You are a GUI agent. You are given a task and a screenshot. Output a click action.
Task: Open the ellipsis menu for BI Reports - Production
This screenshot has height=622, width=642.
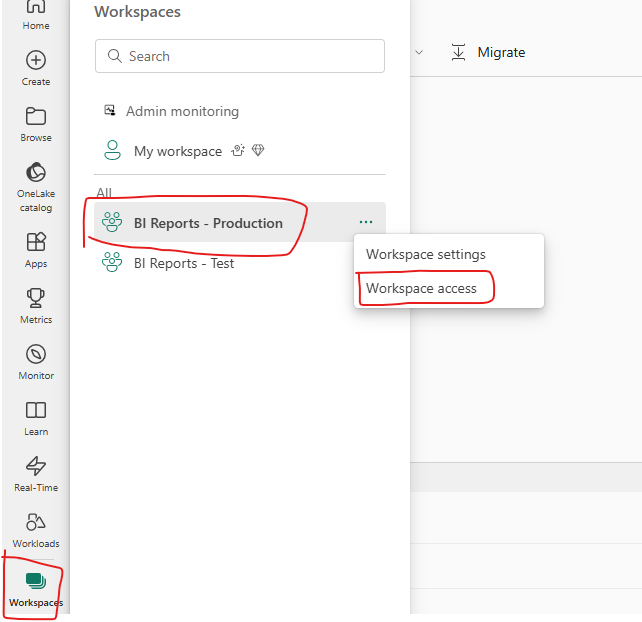pos(366,222)
